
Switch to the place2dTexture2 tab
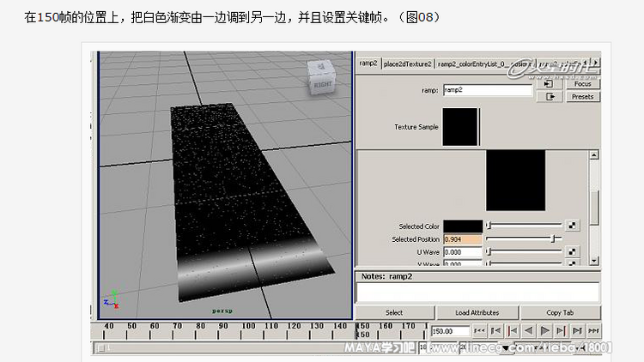pyautogui.click(x=407, y=64)
